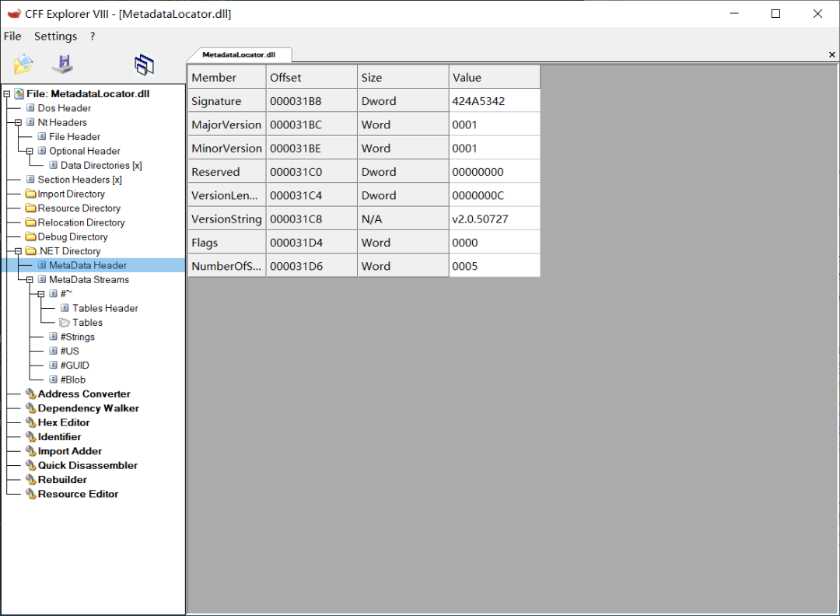Open the Quick Disassembler tool

coord(87,465)
